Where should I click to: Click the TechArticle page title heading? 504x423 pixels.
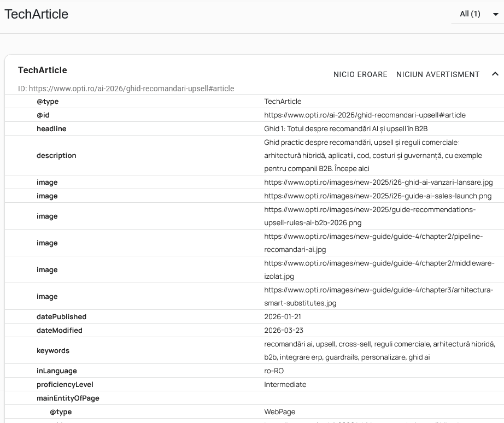pos(37,14)
